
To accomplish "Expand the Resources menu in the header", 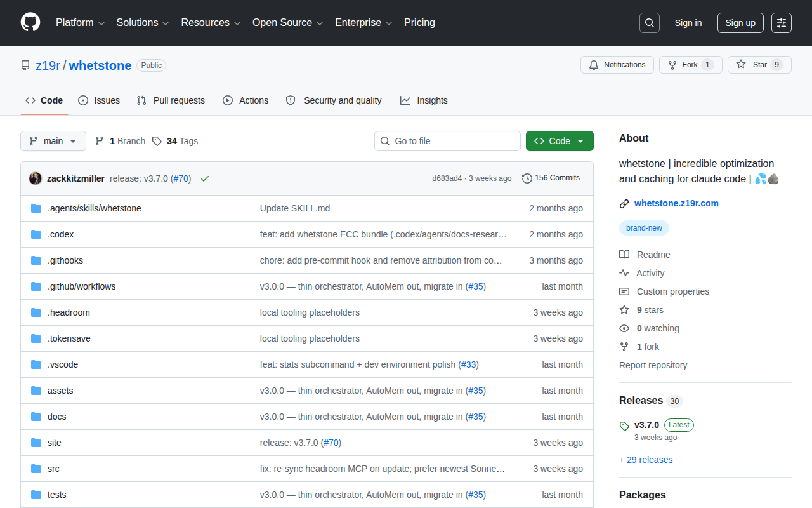I will point(211,23).
